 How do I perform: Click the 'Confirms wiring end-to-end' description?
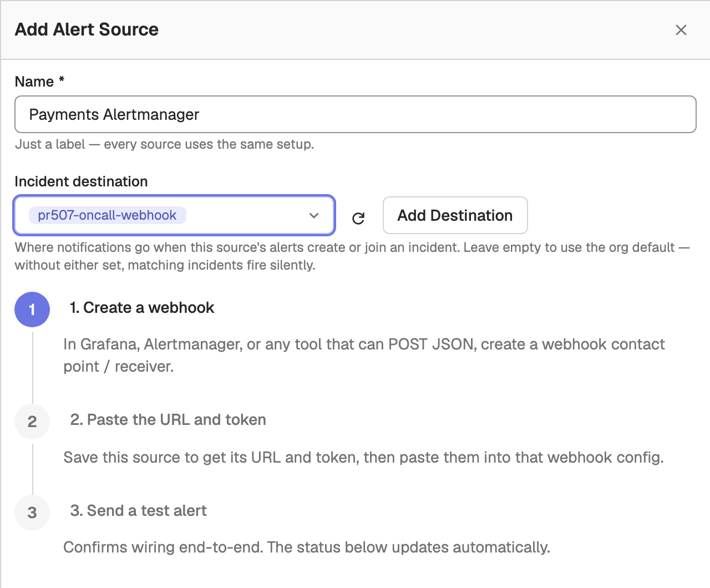307,548
